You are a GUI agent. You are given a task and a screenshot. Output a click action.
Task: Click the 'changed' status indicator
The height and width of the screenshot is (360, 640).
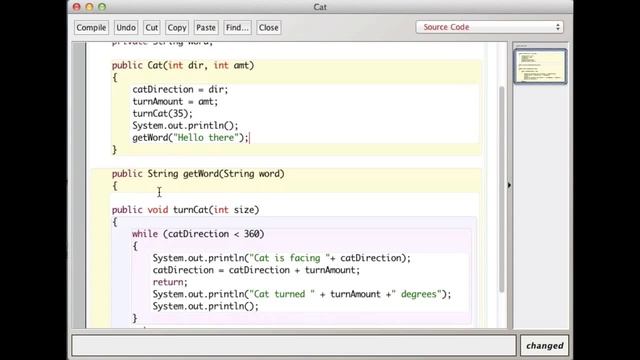[x=544, y=346]
